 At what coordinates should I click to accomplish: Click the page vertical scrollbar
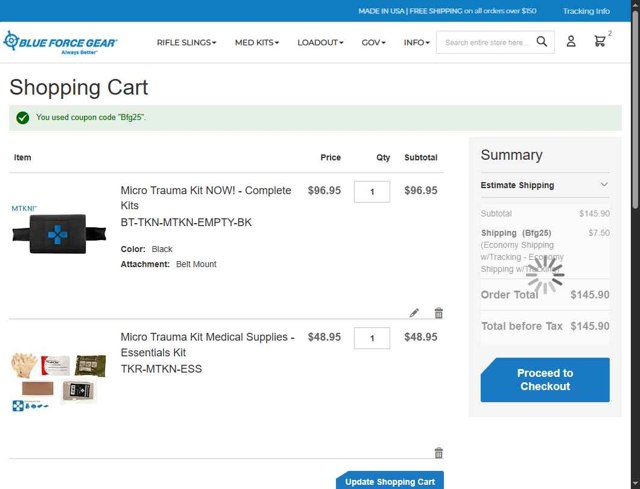pos(635,110)
